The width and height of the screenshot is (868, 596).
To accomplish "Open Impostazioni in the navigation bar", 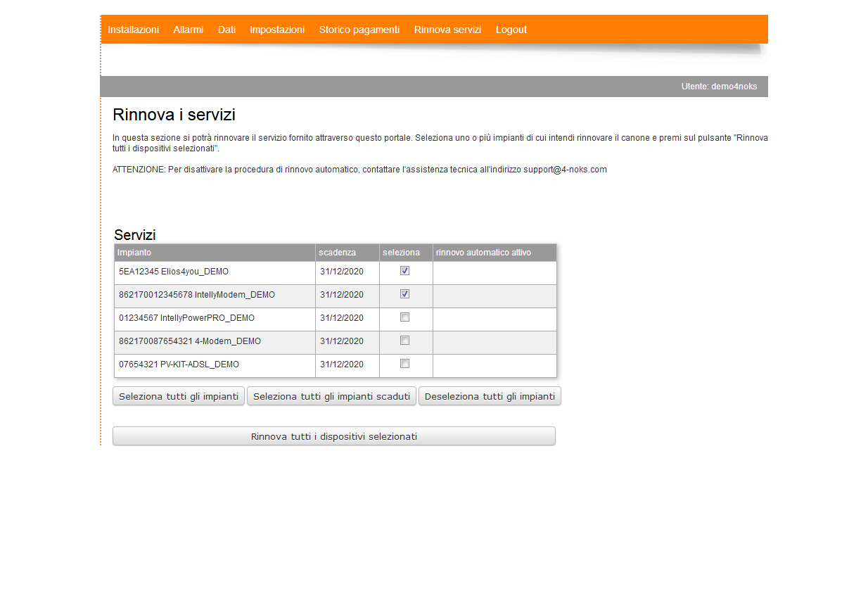I will [277, 30].
